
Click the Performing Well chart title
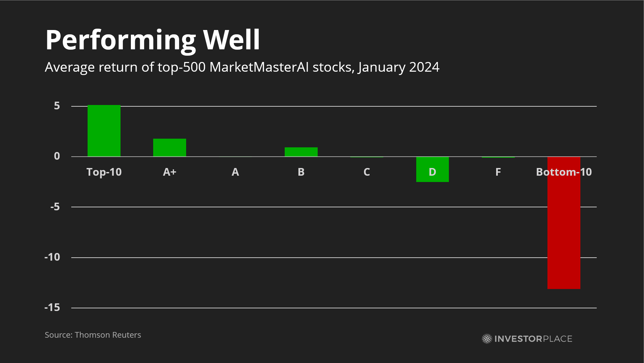tap(153, 40)
